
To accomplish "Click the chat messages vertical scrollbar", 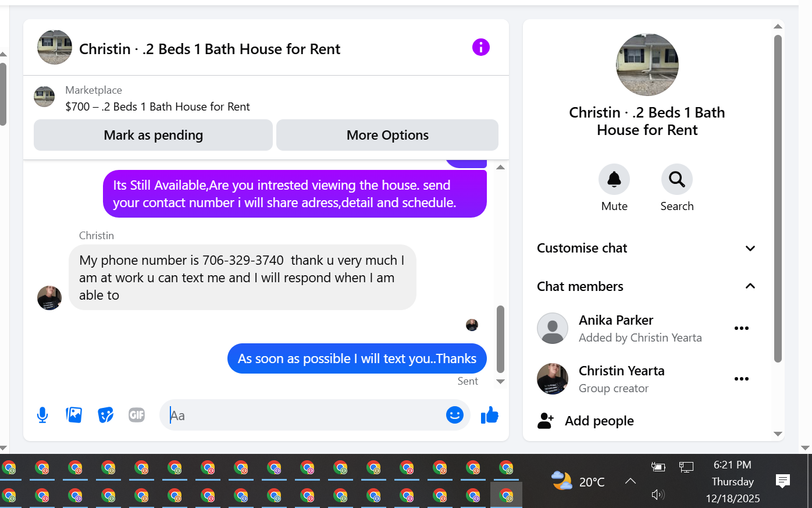I will (x=500, y=339).
